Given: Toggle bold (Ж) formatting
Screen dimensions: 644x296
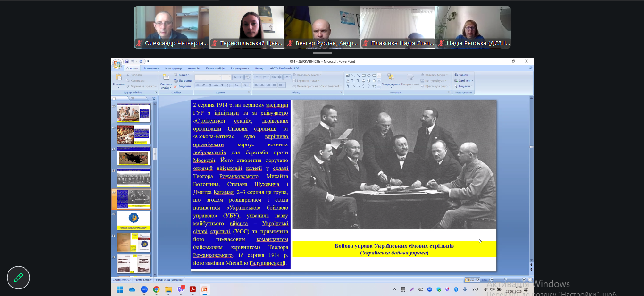Looking at the screenshot, I should click(198, 85).
